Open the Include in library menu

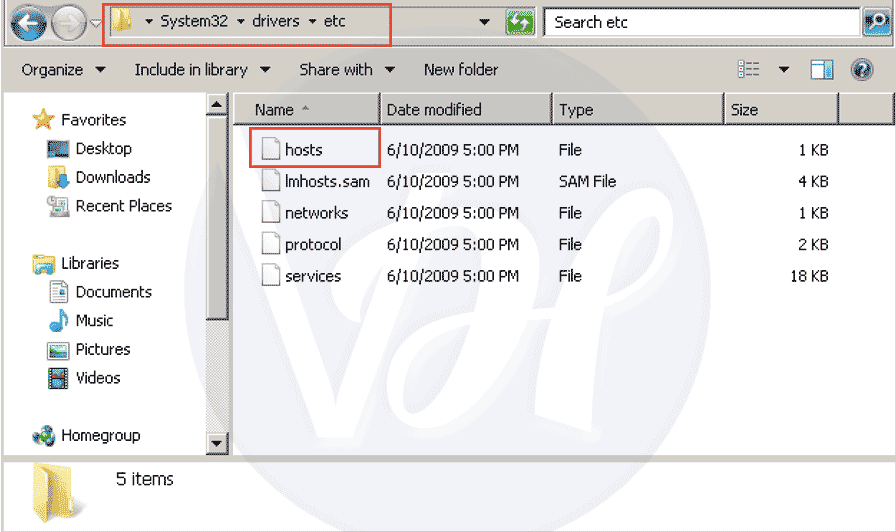pyautogui.click(x=202, y=70)
